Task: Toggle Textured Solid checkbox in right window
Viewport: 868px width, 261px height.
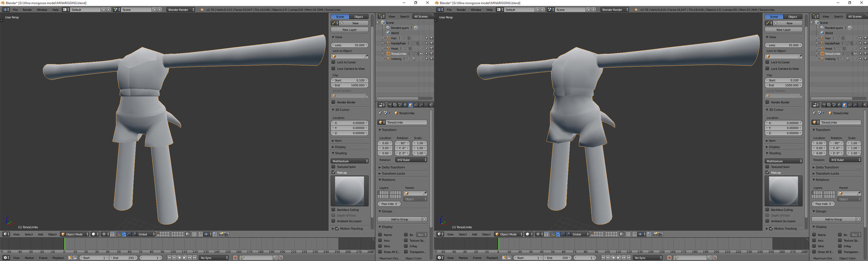Action: [768, 167]
